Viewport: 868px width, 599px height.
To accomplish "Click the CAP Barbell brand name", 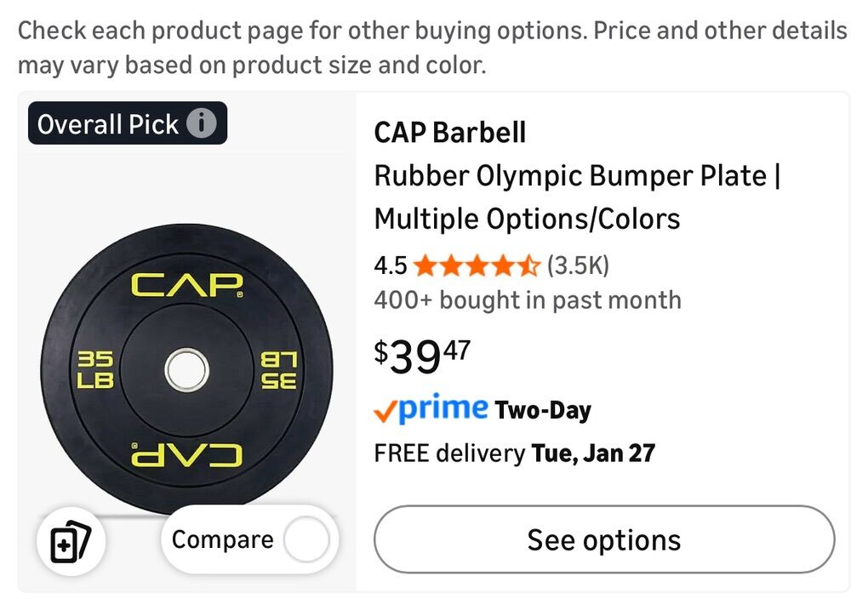I will 449,133.
